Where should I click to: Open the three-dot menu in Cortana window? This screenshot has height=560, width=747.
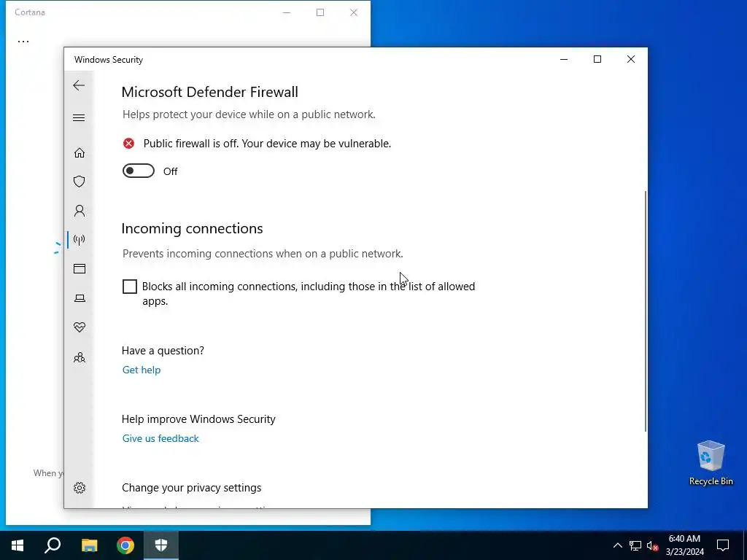point(23,41)
